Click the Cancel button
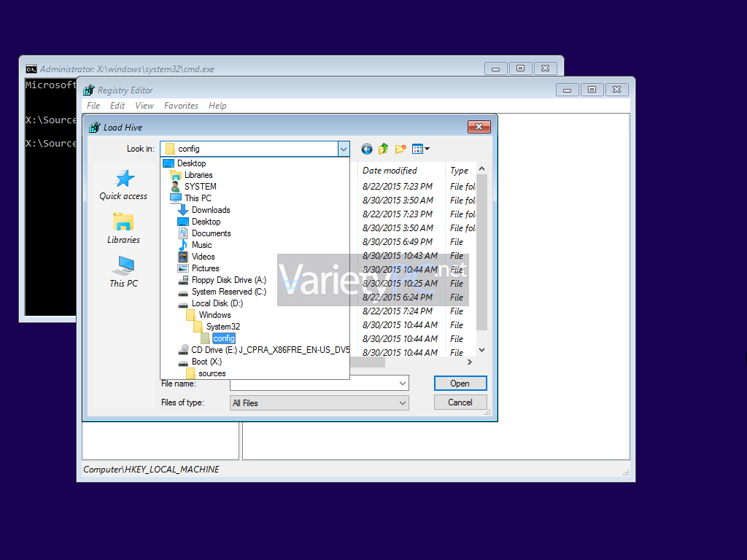The image size is (747, 560). (460, 402)
